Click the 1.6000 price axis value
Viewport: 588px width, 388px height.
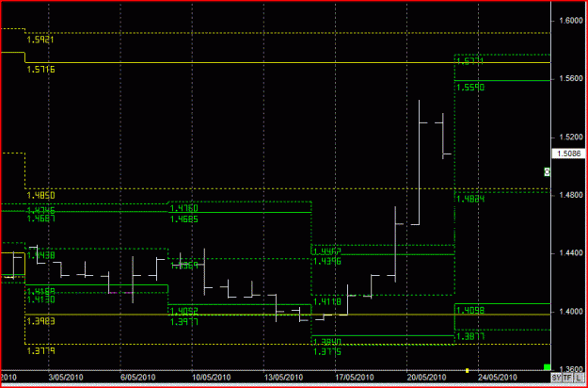pos(569,21)
